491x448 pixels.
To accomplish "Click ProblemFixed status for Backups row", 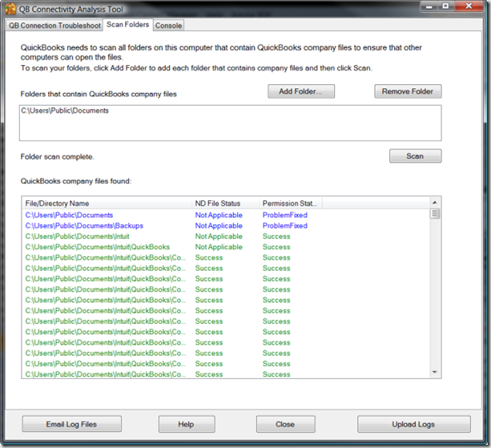I will [x=285, y=225].
